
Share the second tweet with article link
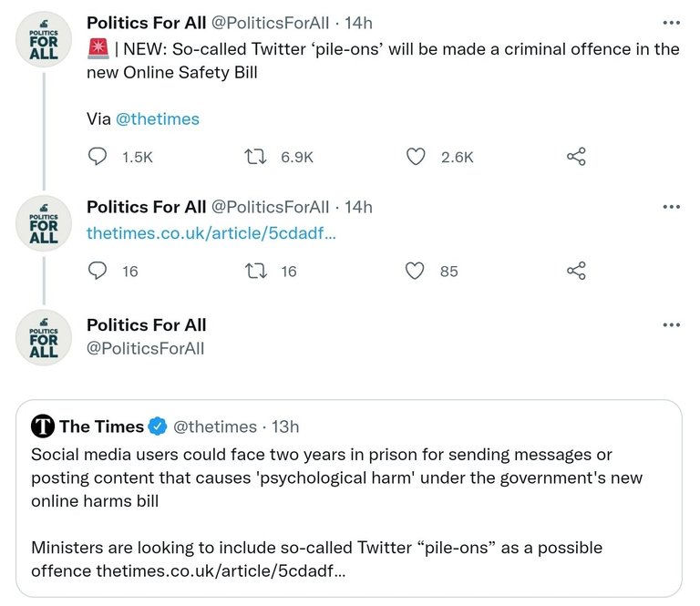pos(576,271)
